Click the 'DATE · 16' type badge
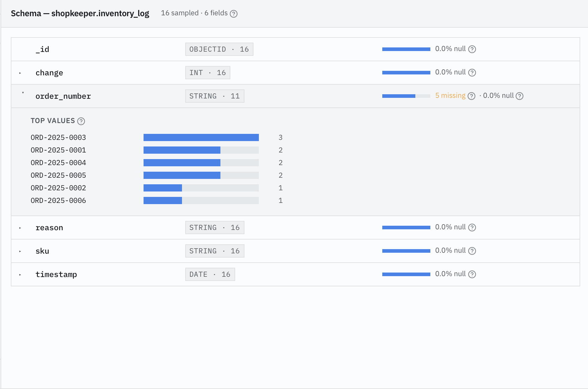The height and width of the screenshot is (389, 588). click(x=210, y=274)
